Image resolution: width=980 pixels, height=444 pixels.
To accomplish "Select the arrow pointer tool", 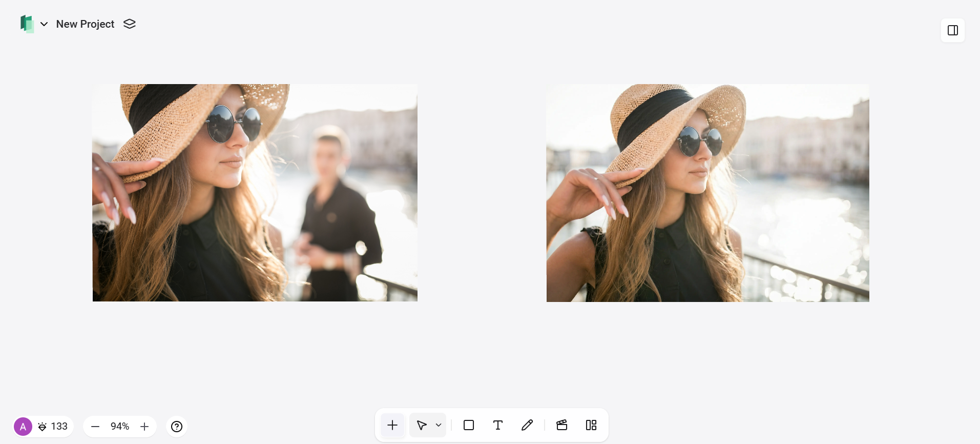I will click(422, 425).
